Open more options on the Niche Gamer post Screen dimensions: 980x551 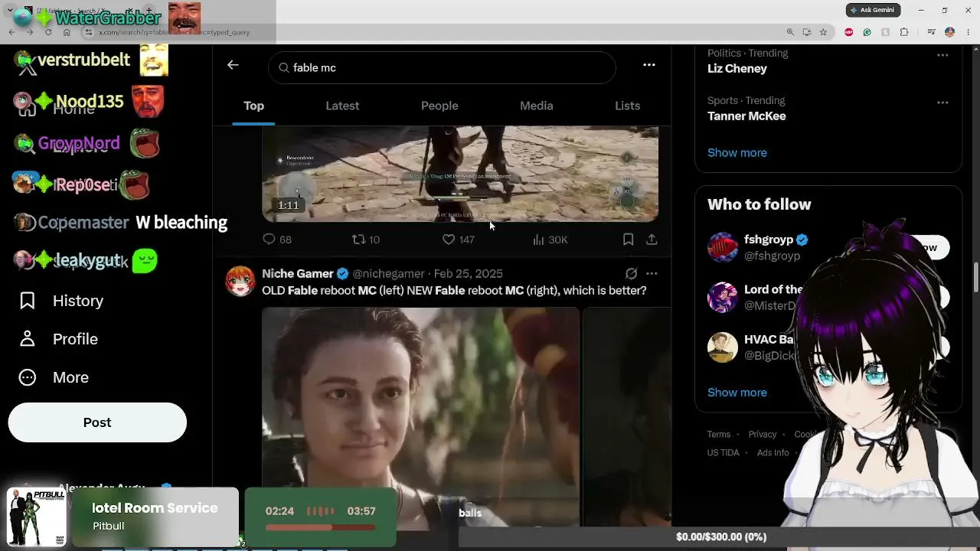(652, 273)
